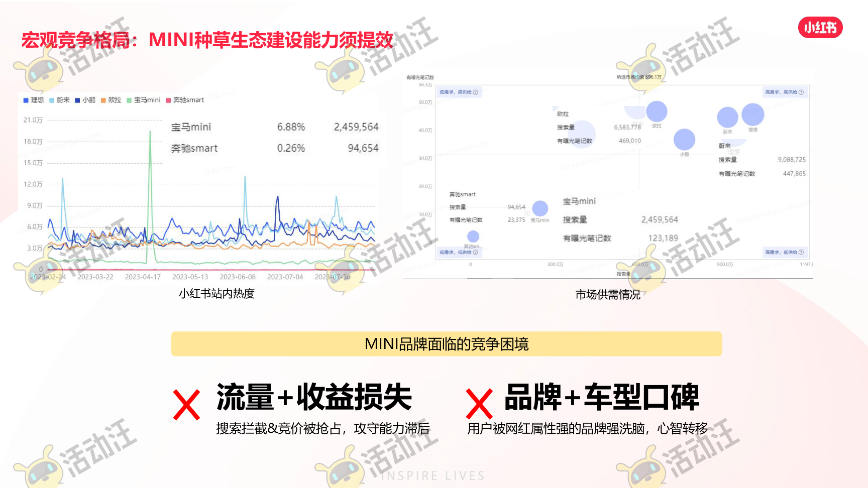Image resolution: width=868 pixels, height=488 pixels.
Task: Click the 小红书 logo badge
Action: [x=820, y=27]
